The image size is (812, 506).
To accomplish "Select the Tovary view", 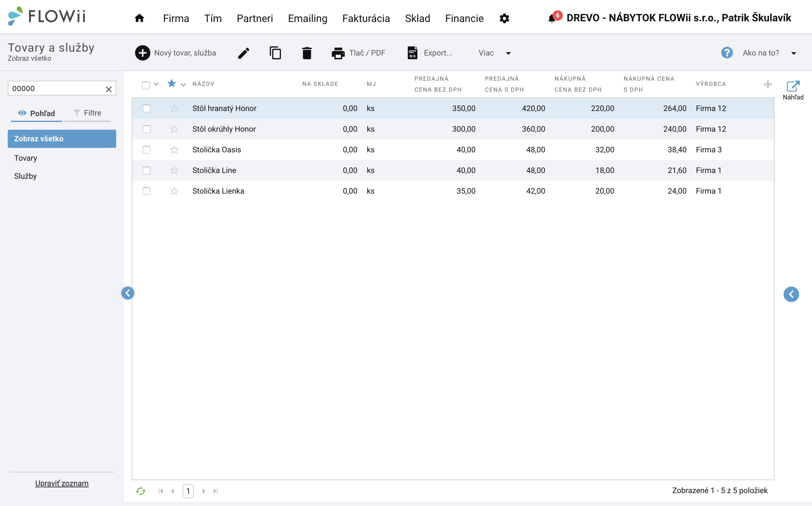I will click(25, 158).
